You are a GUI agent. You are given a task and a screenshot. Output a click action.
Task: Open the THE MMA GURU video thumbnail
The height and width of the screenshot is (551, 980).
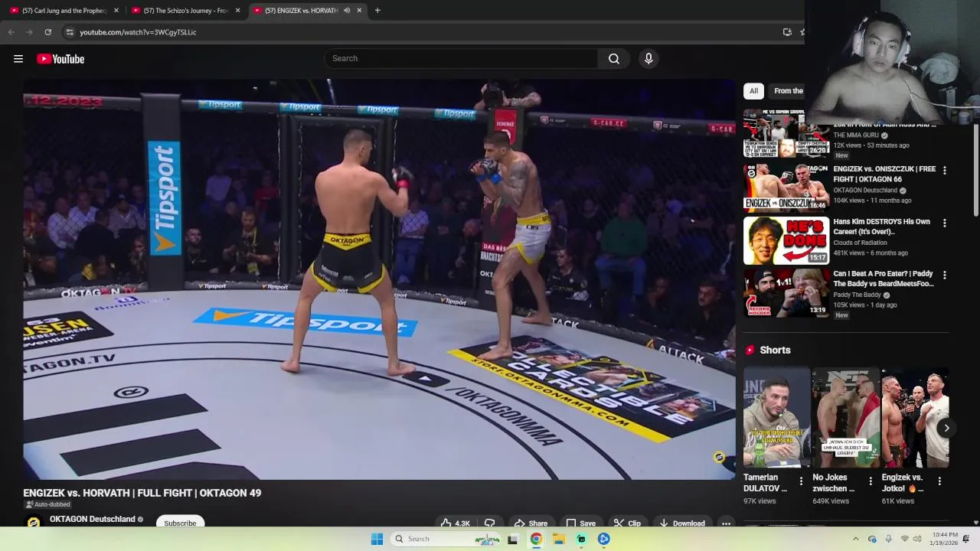click(786, 134)
